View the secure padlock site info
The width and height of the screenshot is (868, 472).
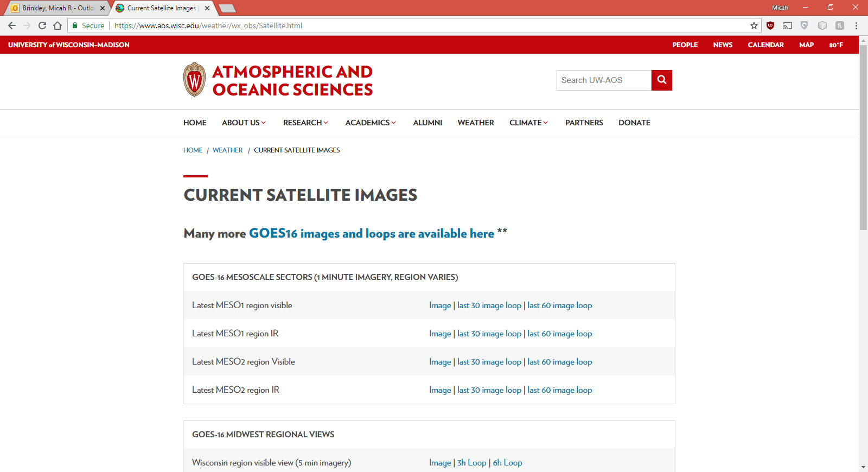click(x=75, y=25)
